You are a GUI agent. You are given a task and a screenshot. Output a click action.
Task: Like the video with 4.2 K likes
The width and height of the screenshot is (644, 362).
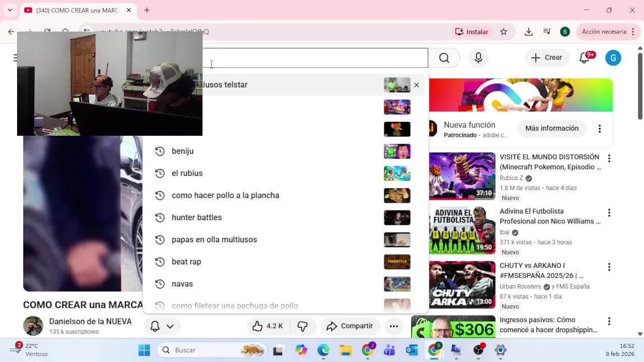[267, 326]
